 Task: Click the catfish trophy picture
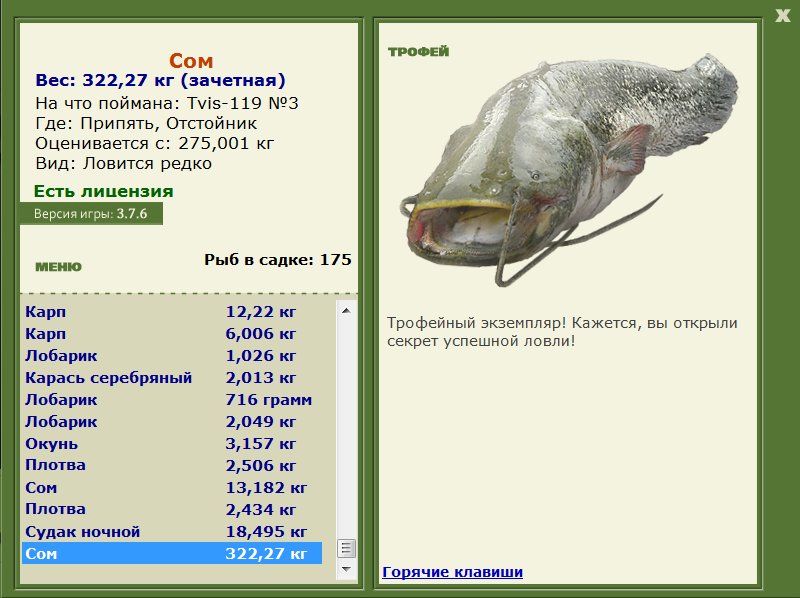tap(568, 169)
